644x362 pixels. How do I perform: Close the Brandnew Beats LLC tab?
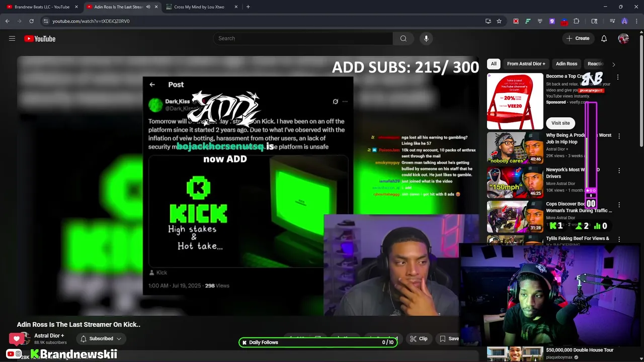pos(76,7)
